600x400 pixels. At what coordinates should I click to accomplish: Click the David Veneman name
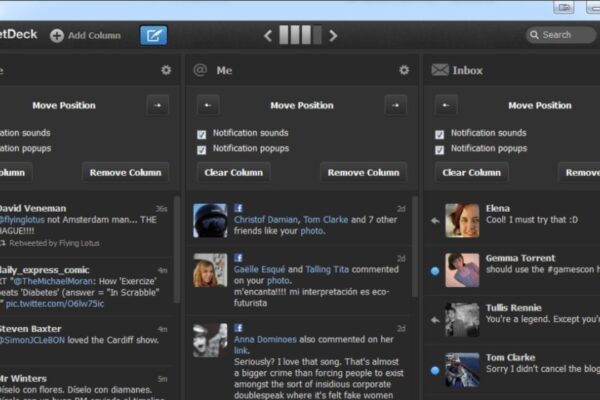[33, 208]
